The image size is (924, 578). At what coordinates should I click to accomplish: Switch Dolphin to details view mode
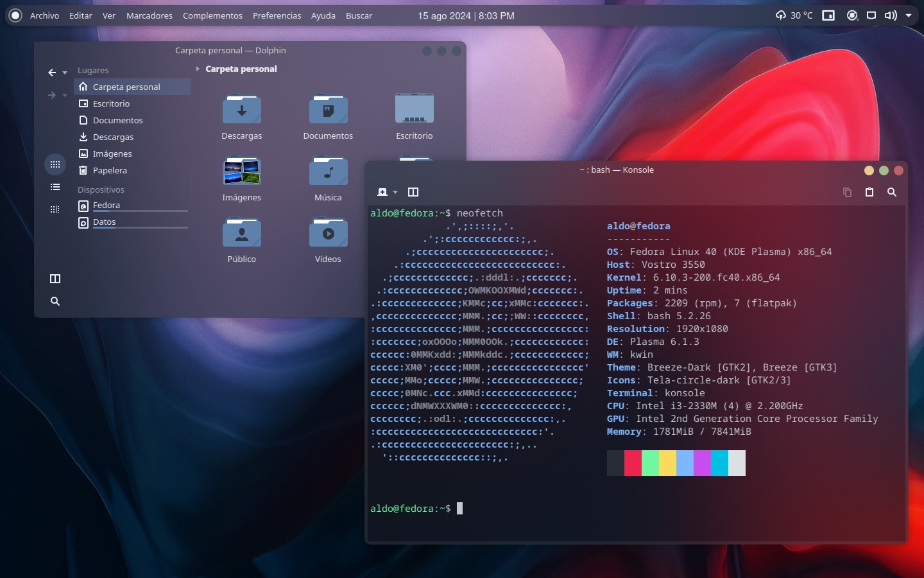click(55, 209)
